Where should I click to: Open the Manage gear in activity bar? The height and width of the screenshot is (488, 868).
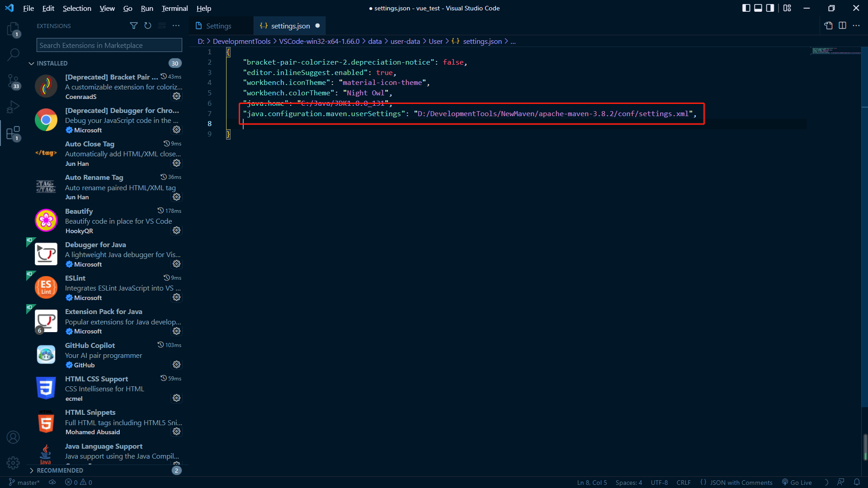point(13,463)
